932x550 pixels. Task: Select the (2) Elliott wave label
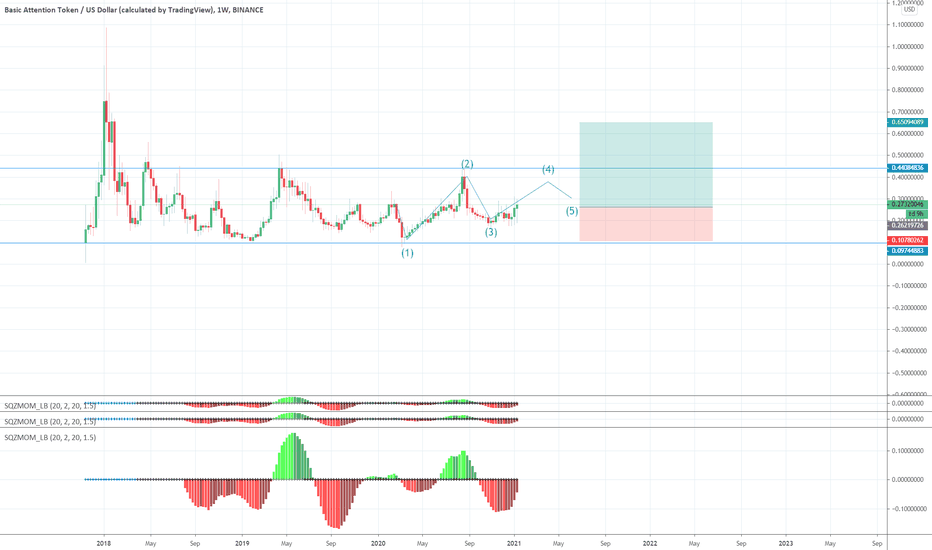point(467,164)
